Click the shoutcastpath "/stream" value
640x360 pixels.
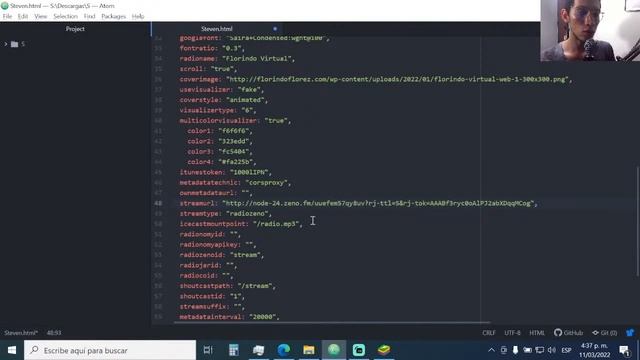(255, 286)
